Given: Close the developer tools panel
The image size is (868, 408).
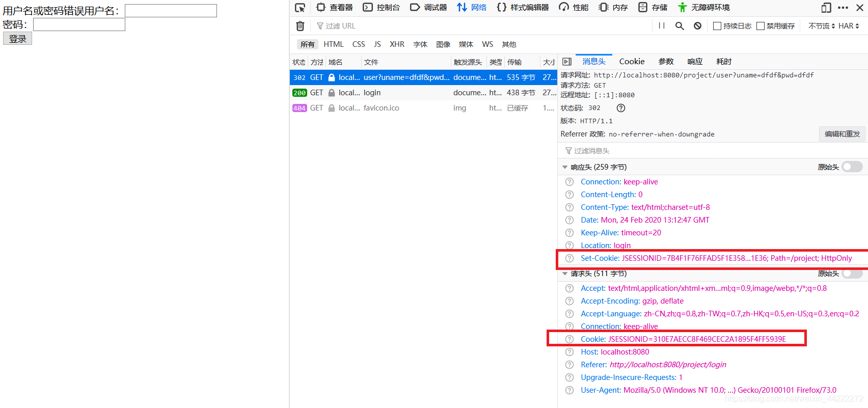Looking at the screenshot, I should click(x=859, y=8).
